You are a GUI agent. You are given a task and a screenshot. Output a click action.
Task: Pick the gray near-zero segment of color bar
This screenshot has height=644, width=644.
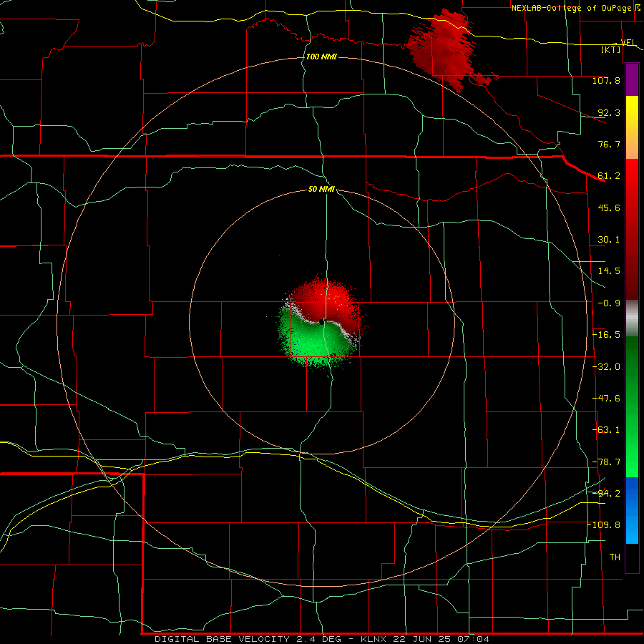click(632, 318)
